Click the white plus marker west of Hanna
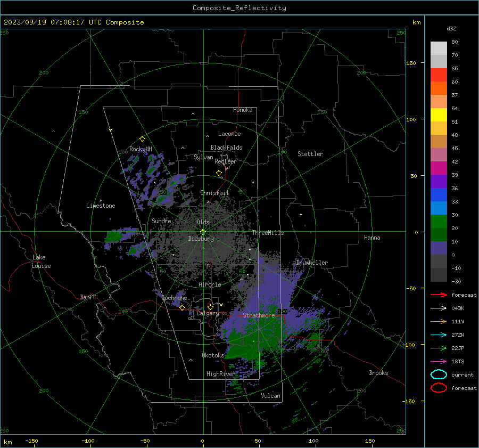The height and width of the screenshot is (448, 479). point(301,214)
